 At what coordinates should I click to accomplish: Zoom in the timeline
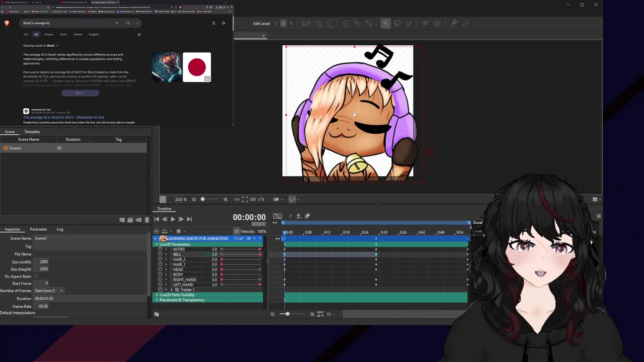[x=312, y=314]
